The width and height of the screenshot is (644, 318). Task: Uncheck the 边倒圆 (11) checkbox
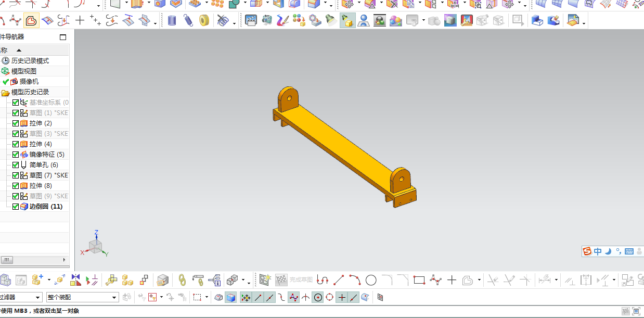(x=16, y=207)
